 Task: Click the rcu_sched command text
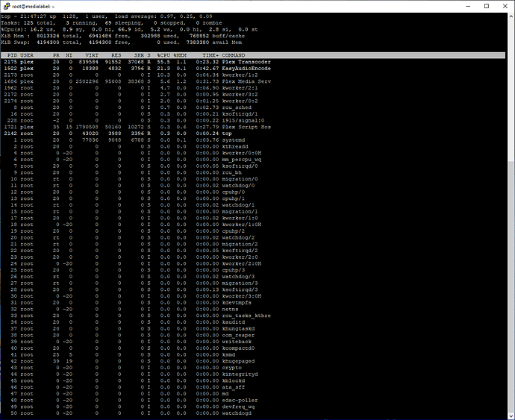click(x=237, y=107)
